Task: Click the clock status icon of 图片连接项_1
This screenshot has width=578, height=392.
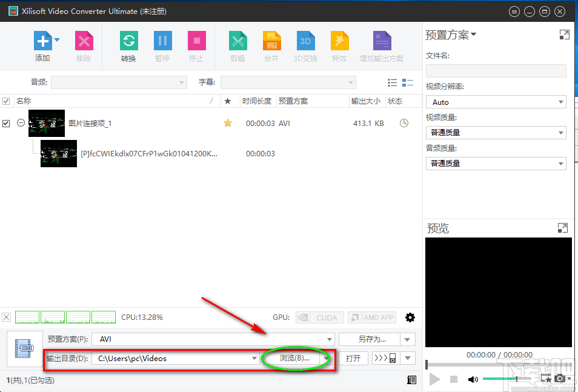Action: tap(404, 123)
